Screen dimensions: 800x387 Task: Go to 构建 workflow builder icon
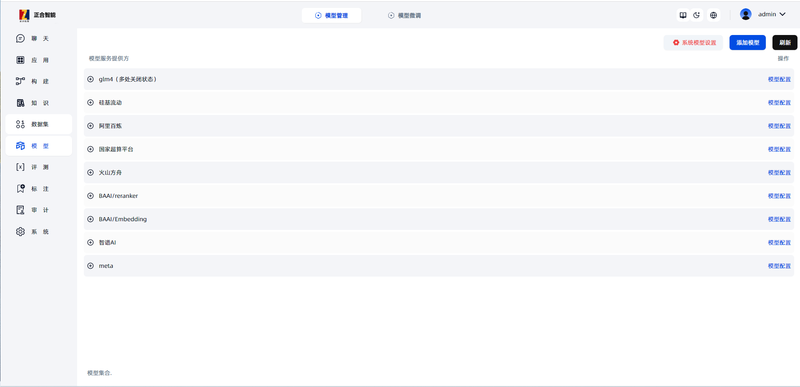pos(20,81)
